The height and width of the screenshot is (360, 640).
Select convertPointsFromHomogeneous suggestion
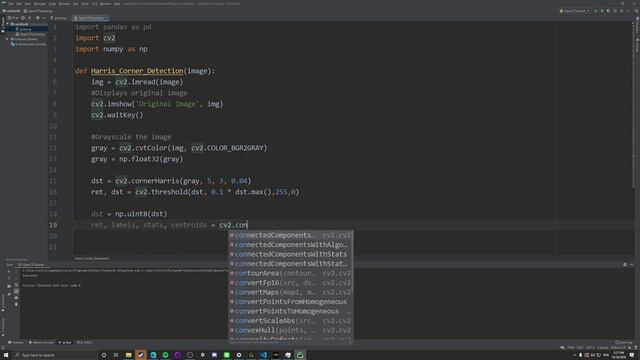pos(291,302)
